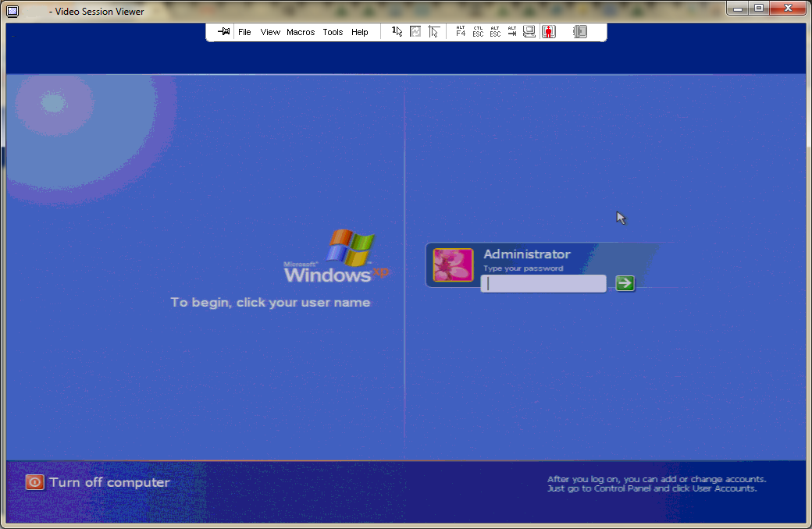Open the File menu
This screenshot has width=812, height=529.
pyautogui.click(x=244, y=32)
